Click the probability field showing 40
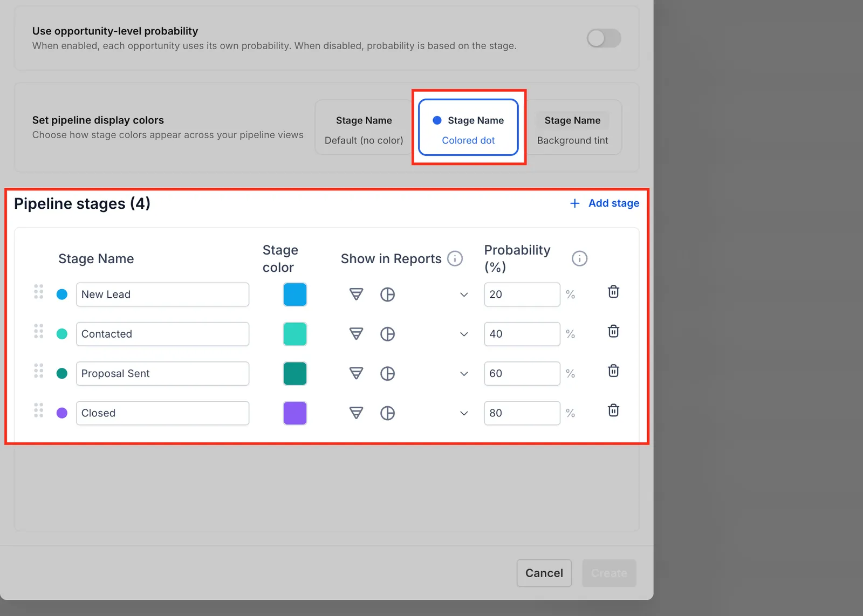 click(x=522, y=334)
